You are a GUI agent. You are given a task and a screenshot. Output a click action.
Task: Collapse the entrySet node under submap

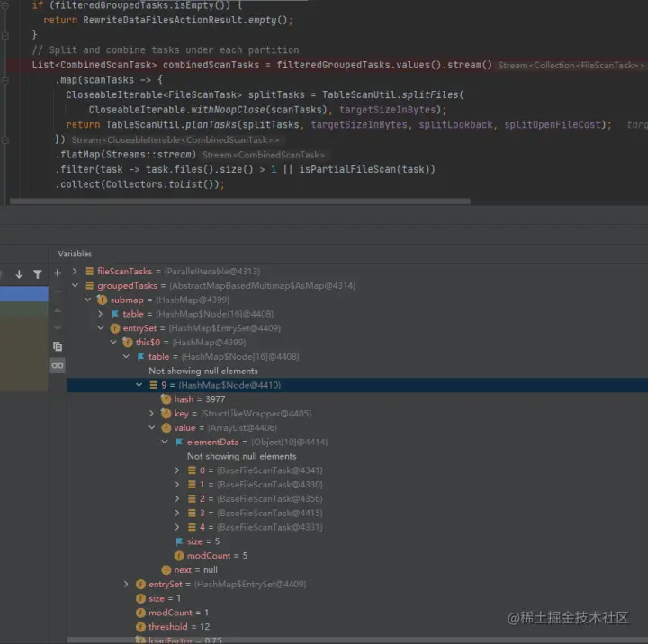[x=101, y=328]
